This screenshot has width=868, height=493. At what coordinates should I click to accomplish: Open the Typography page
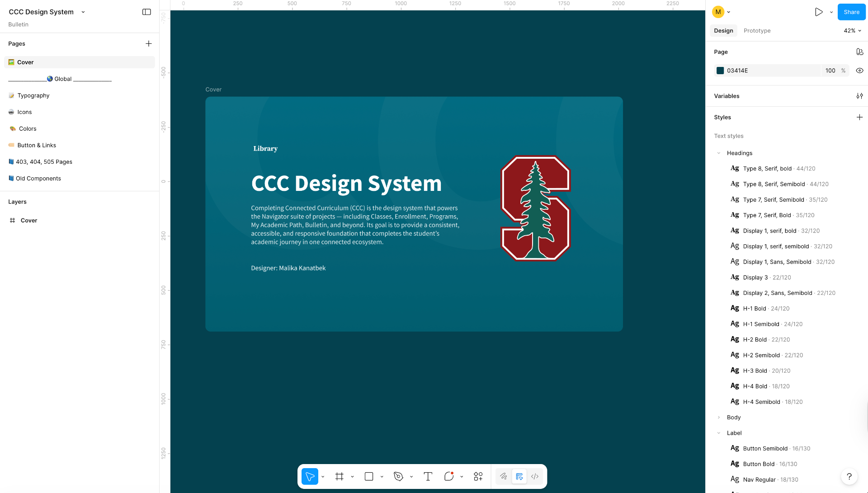tap(80, 95)
